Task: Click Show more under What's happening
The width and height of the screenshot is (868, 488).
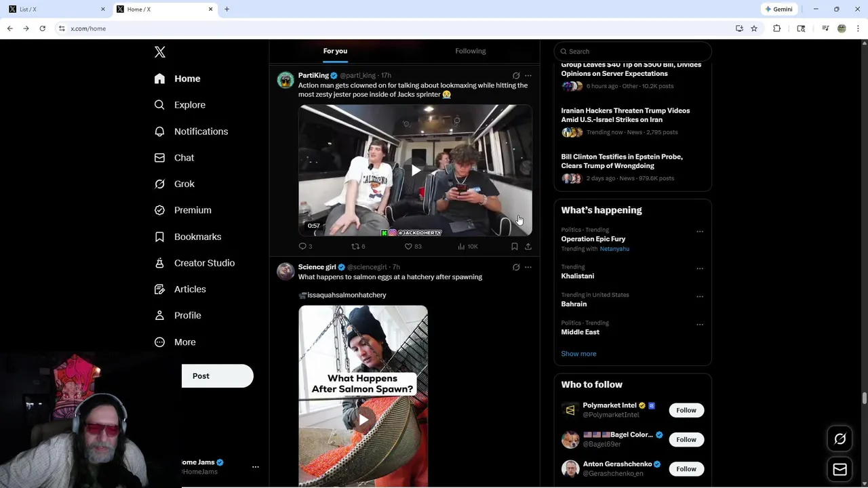Action: point(578,354)
